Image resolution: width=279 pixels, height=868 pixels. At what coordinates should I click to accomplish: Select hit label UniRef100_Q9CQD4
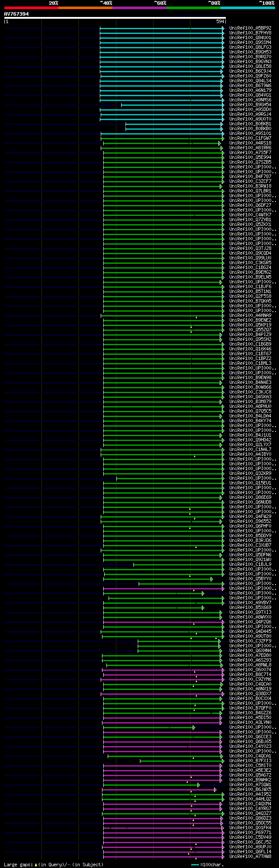coord(250,253)
